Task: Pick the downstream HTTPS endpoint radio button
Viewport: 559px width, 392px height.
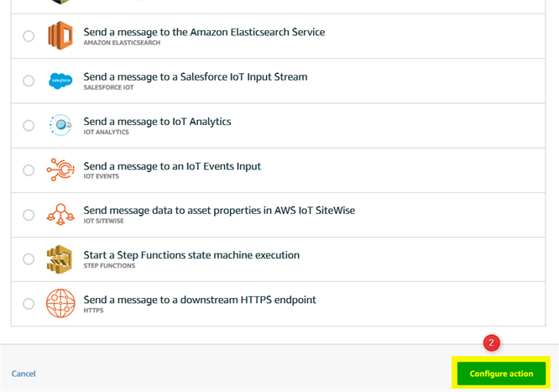Action: (29, 304)
